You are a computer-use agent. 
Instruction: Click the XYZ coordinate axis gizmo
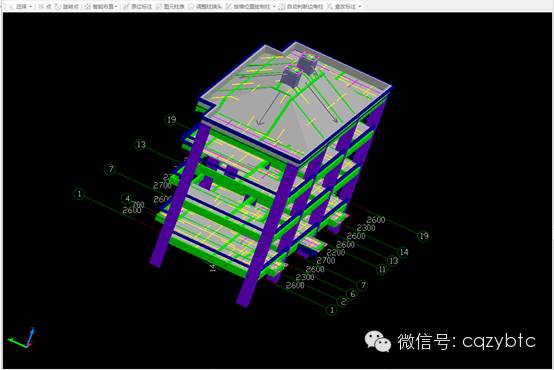coord(22,338)
